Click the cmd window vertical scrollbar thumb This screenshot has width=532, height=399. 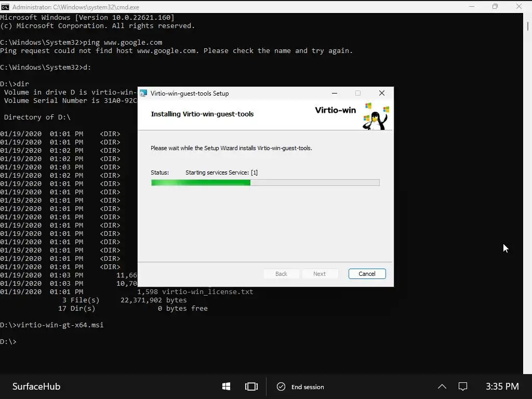coord(528,26)
